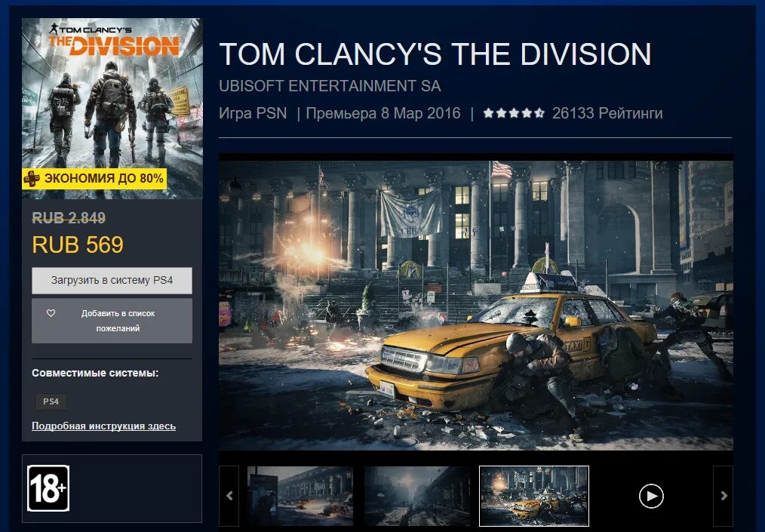Click the ЭКОНОМИЯ ДО 80% discount banner
Image resolution: width=765 pixels, height=532 pixels.
click(x=94, y=179)
